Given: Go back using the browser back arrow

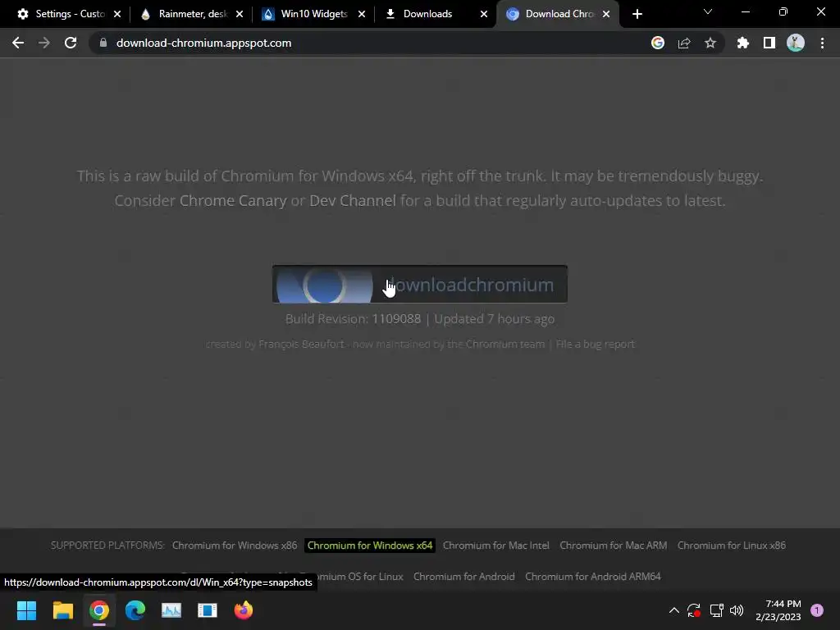Looking at the screenshot, I should [x=18, y=43].
